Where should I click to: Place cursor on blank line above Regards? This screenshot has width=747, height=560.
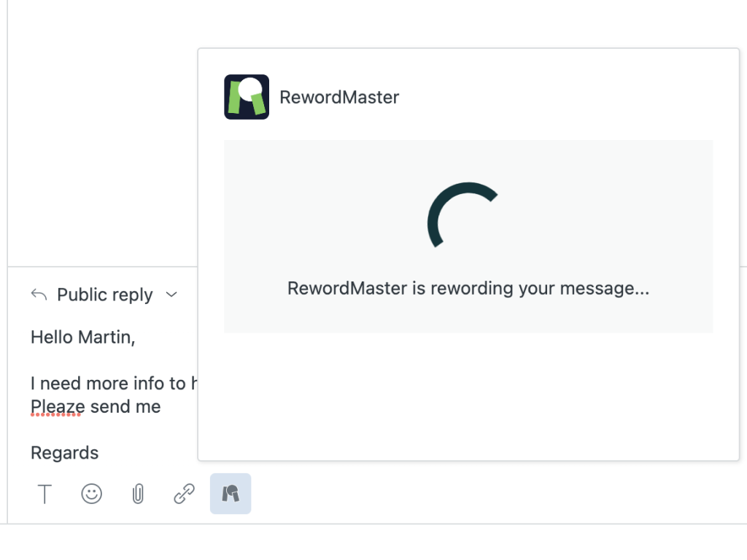[109, 430]
